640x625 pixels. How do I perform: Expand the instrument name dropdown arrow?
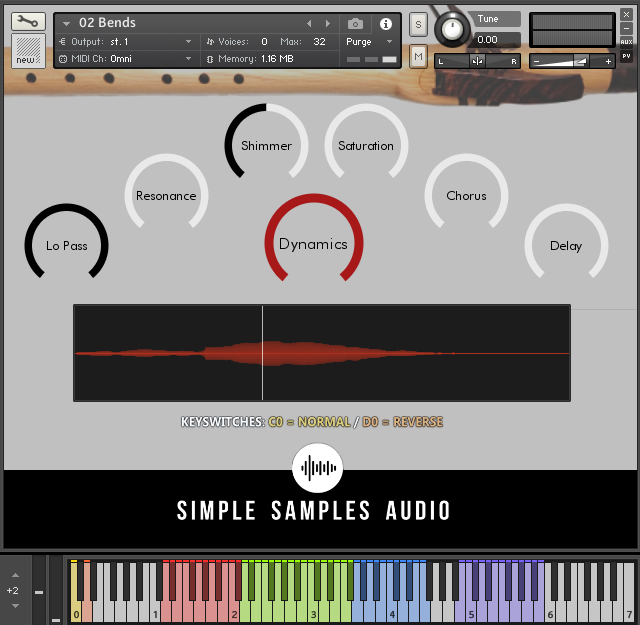coord(66,24)
